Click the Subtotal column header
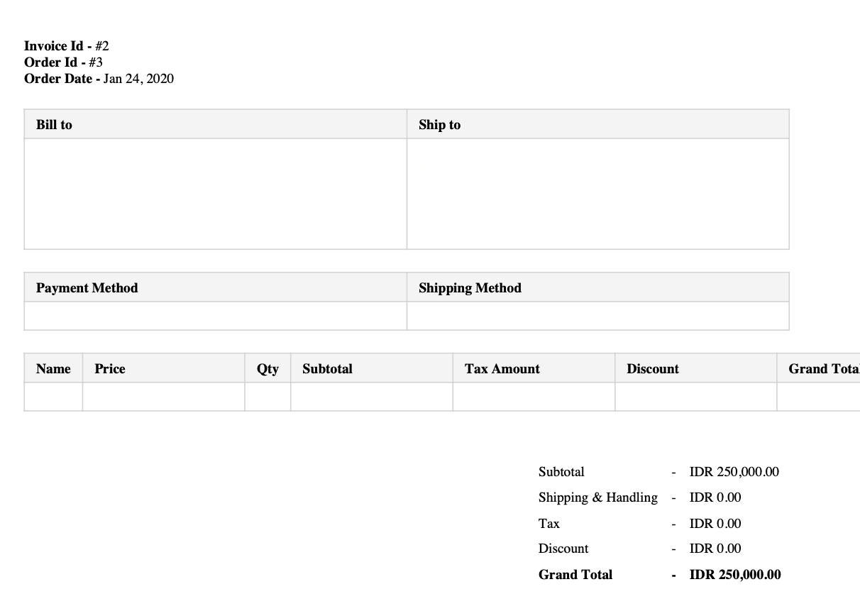This screenshot has width=860, height=616. click(x=372, y=368)
